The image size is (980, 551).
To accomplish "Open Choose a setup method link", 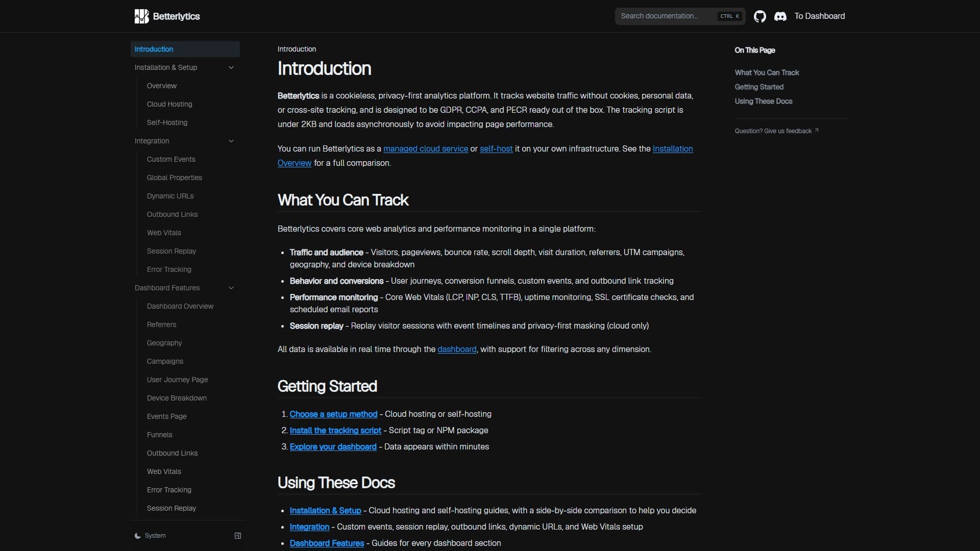I will (x=333, y=414).
